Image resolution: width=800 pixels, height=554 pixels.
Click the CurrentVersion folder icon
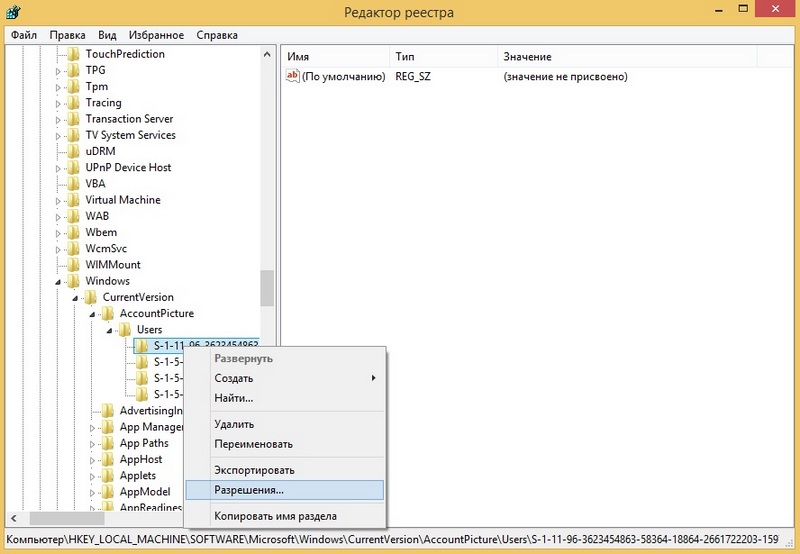pos(91,297)
